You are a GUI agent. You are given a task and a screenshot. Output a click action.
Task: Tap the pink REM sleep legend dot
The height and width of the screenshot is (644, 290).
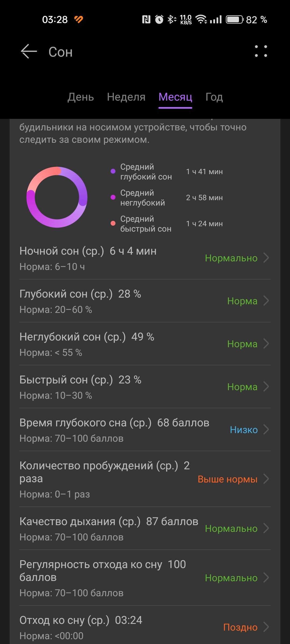tap(113, 223)
